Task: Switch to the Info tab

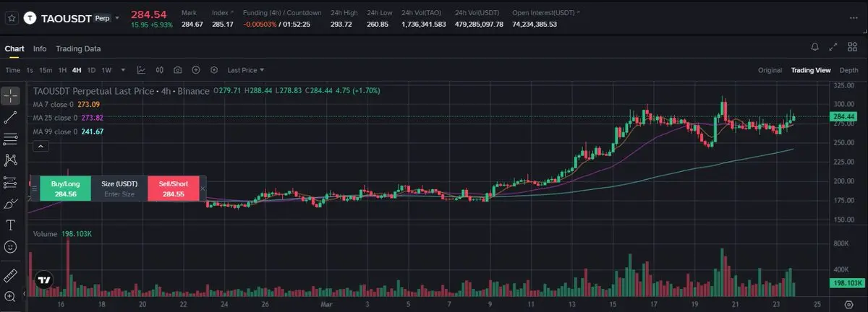Action: coord(40,48)
